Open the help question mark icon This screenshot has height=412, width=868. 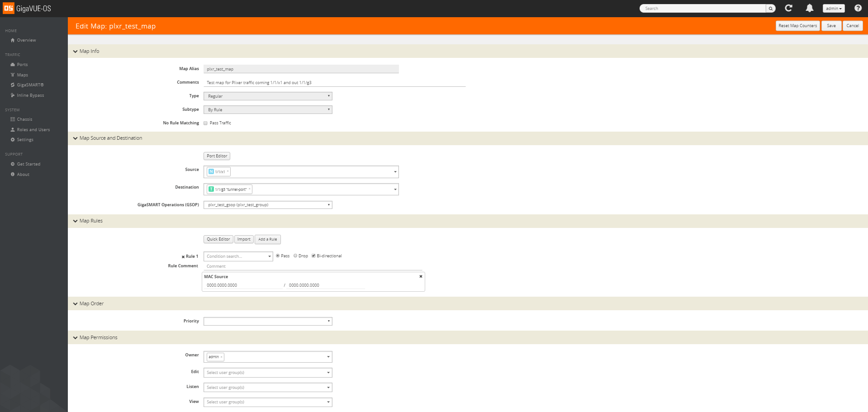858,8
